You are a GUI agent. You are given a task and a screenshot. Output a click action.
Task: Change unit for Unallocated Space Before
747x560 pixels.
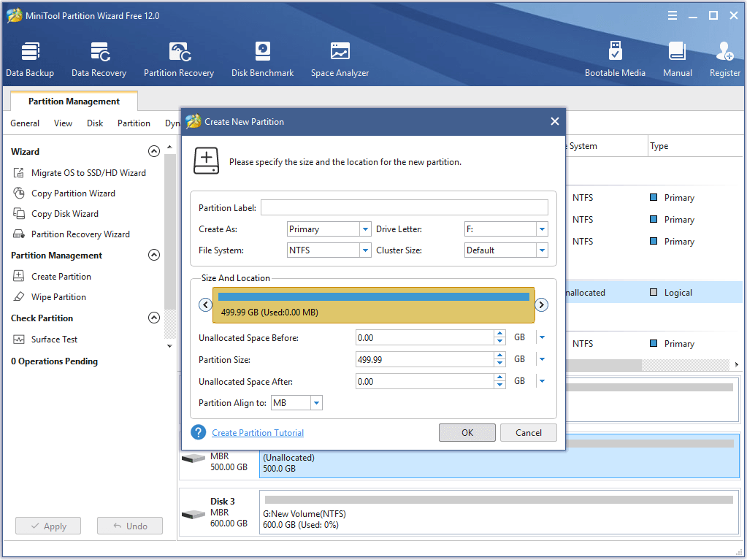coord(542,337)
